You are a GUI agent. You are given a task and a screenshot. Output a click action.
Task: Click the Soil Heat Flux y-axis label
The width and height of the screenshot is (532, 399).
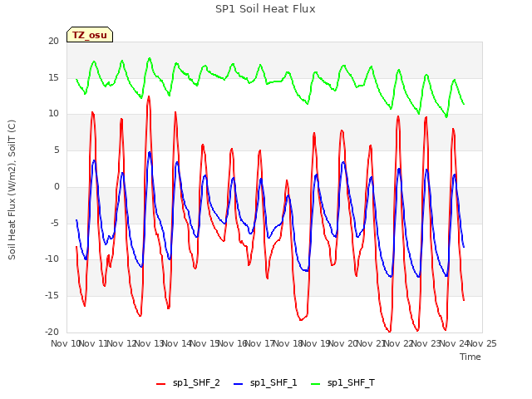point(12,190)
